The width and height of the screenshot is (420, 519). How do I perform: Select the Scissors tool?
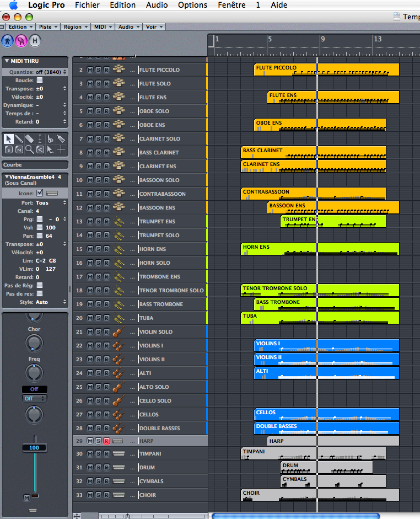[50, 139]
